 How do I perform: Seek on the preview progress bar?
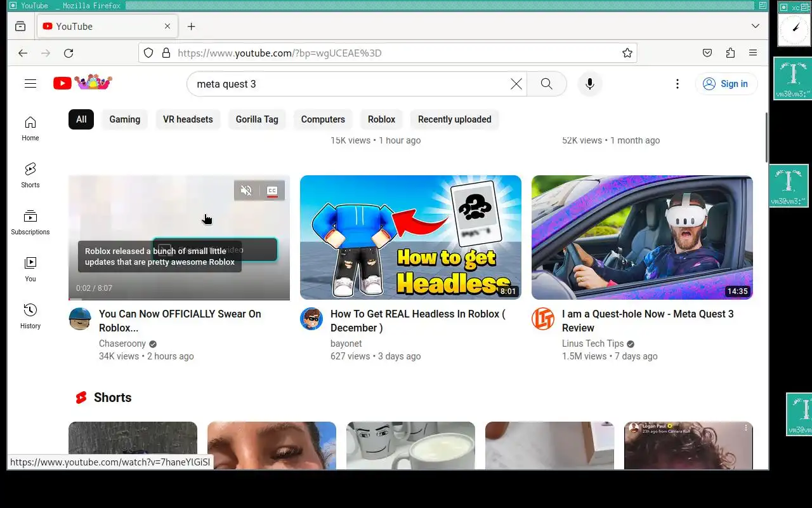point(179,298)
